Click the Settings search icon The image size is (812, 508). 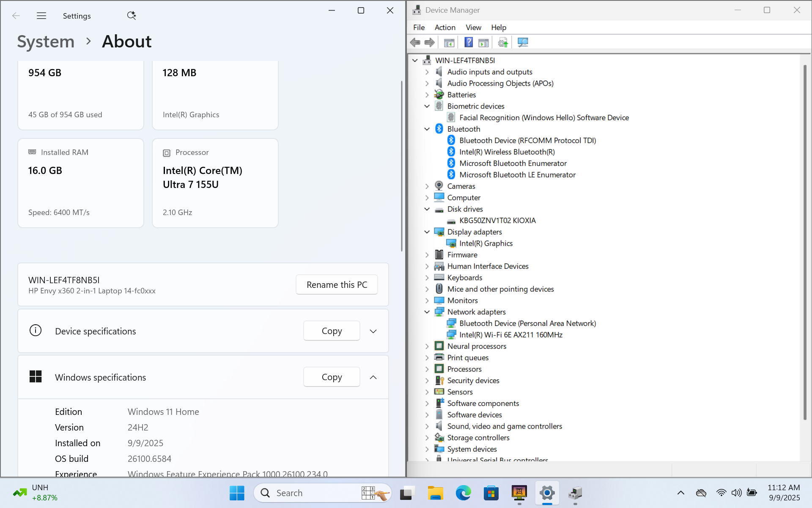point(131,16)
